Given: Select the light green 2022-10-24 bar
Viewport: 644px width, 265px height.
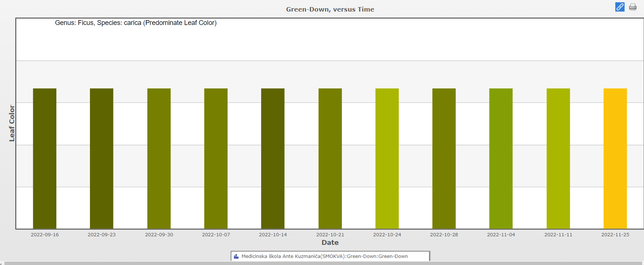Looking at the screenshot, I should 387,158.
